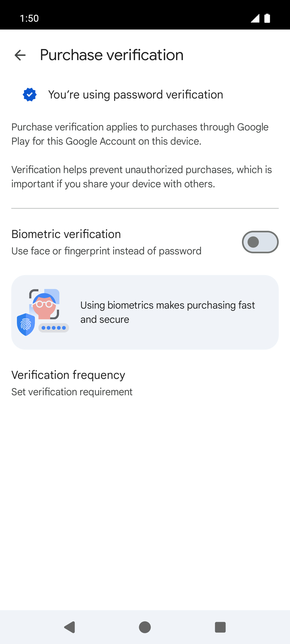
Task: Tap the cellular signal status icon
Action: point(255,18)
